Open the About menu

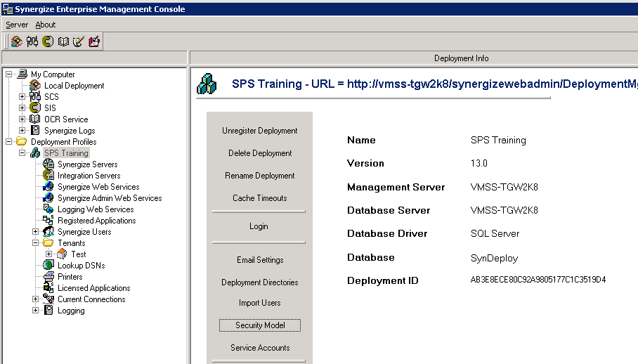click(45, 25)
